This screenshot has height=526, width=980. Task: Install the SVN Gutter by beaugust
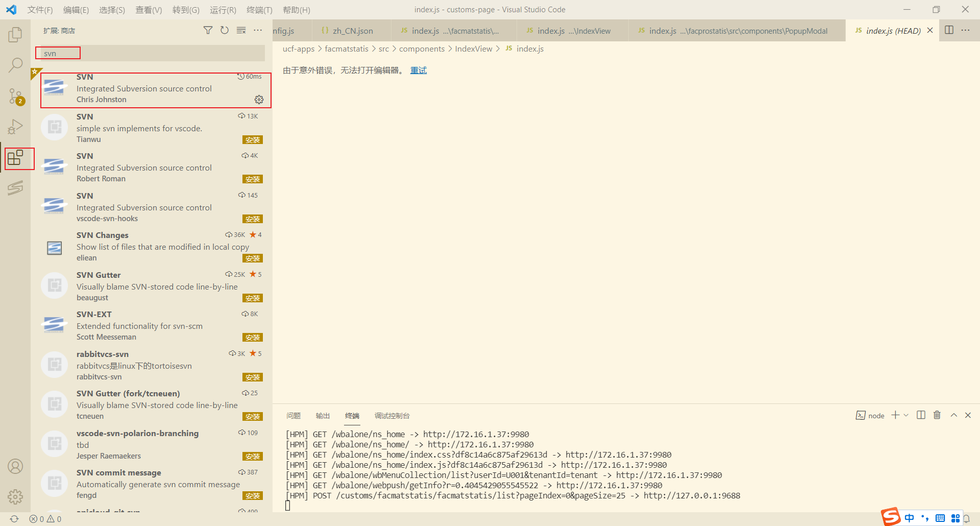point(253,298)
